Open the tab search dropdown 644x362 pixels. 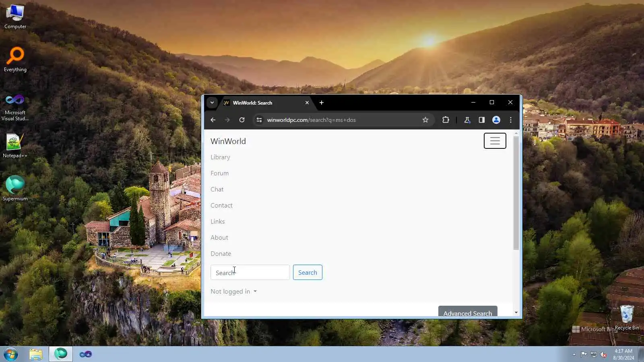tap(212, 103)
